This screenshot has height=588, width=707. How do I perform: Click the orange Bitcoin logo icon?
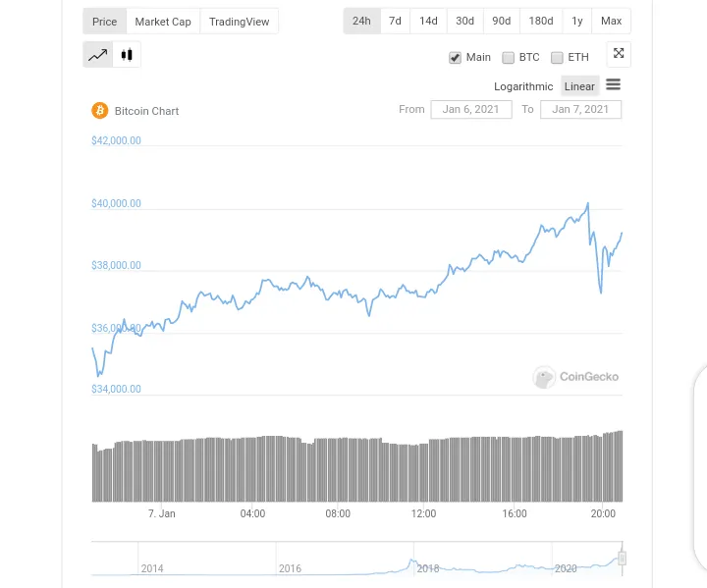pyautogui.click(x=99, y=111)
